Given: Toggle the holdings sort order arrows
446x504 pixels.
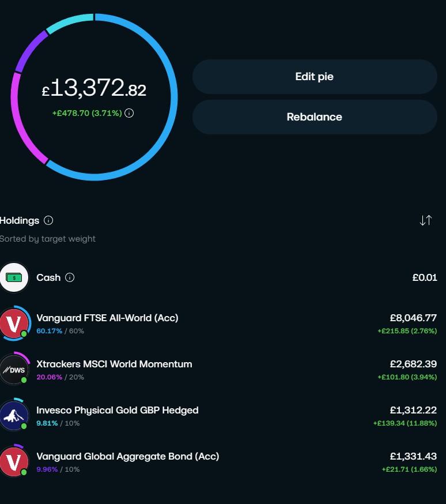Looking at the screenshot, I should (x=426, y=220).
